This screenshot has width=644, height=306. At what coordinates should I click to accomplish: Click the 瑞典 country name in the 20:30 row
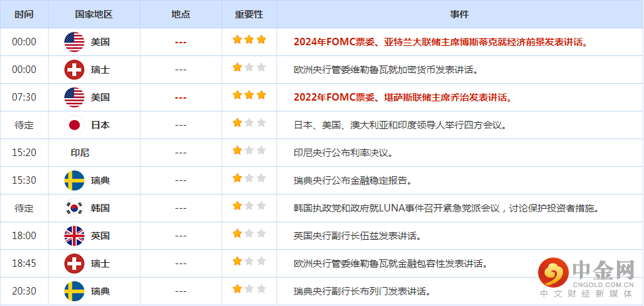point(100,291)
